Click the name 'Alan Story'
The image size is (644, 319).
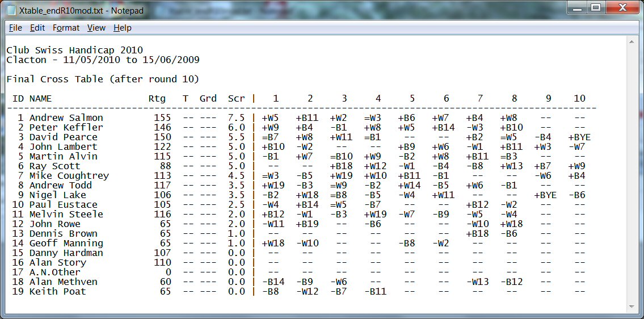[x=57, y=263]
